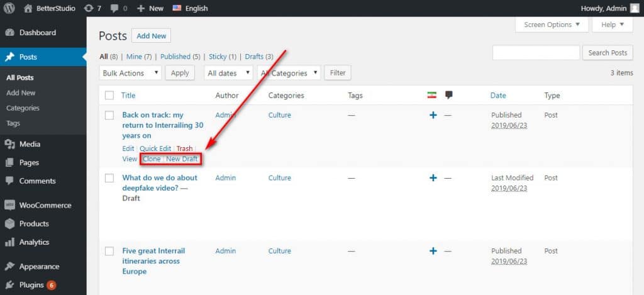Screen dimensions: 644x295
Task: Tick the select-all checkbox in table header
Action: [109, 96]
